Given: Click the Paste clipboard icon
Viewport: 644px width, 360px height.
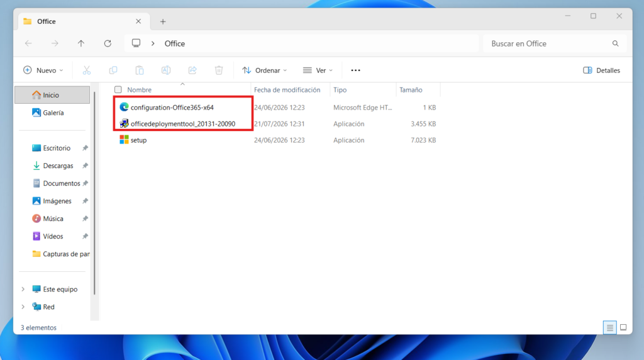Looking at the screenshot, I should click(x=140, y=70).
